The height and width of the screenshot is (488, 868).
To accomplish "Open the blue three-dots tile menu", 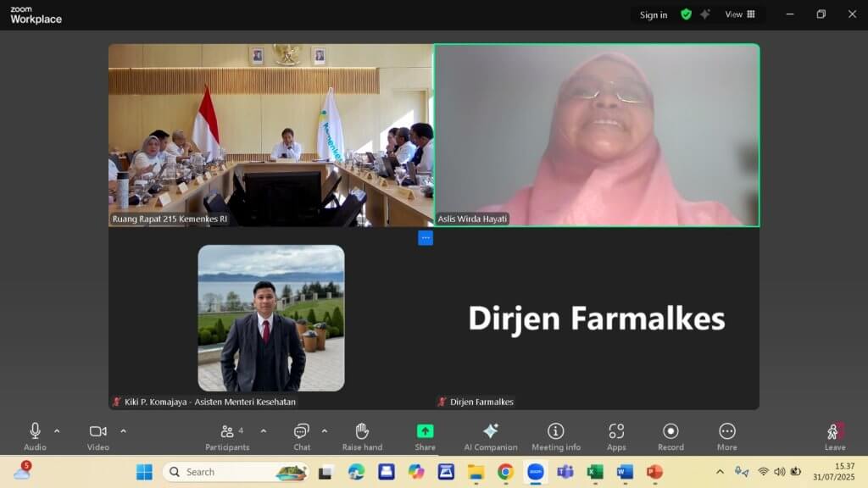I will coord(426,238).
